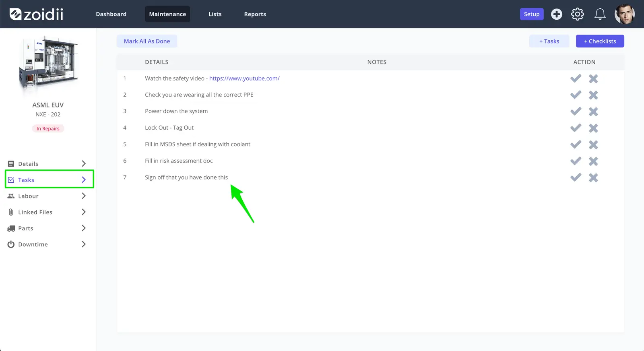
Task: Click Mark All As Done
Action: [147, 41]
